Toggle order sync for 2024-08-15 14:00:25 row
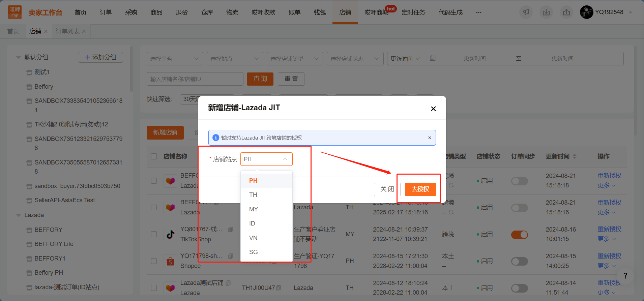 pyautogui.click(x=520, y=261)
